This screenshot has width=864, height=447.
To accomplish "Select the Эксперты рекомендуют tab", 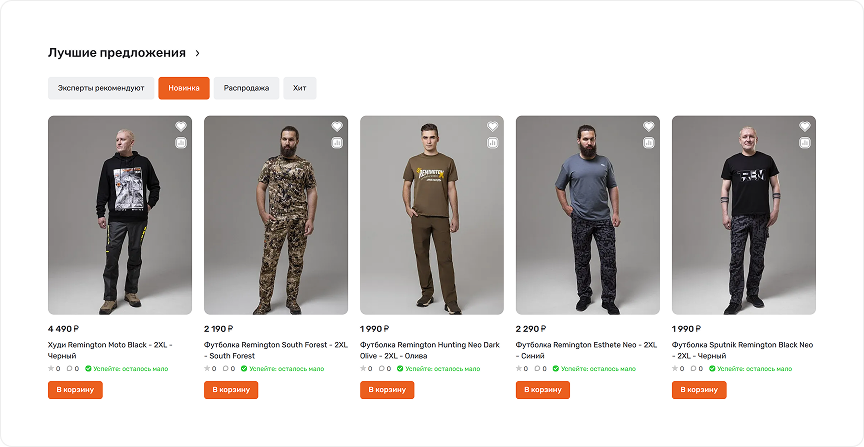I will (101, 88).
